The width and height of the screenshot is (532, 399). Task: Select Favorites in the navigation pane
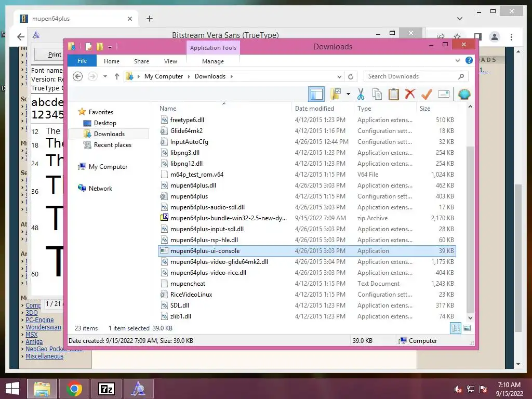(101, 112)
